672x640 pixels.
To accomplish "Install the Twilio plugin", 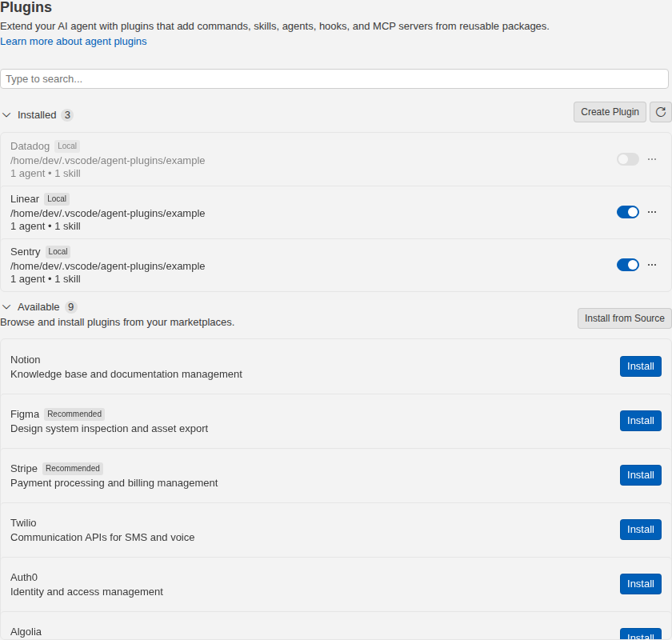I will pos(640,530).
